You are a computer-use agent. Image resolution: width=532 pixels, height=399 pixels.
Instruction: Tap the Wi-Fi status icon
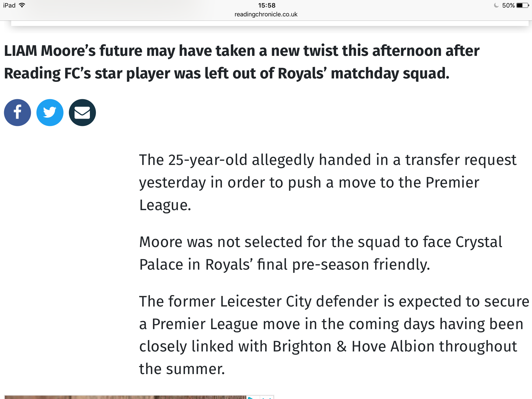[x=22, y=5]
